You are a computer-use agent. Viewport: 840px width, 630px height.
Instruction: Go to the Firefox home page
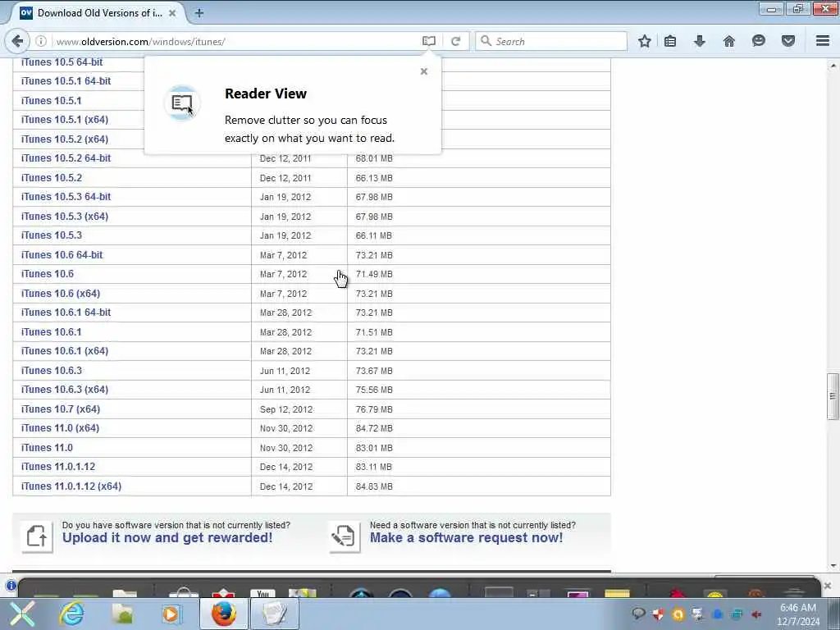[729, 41]
